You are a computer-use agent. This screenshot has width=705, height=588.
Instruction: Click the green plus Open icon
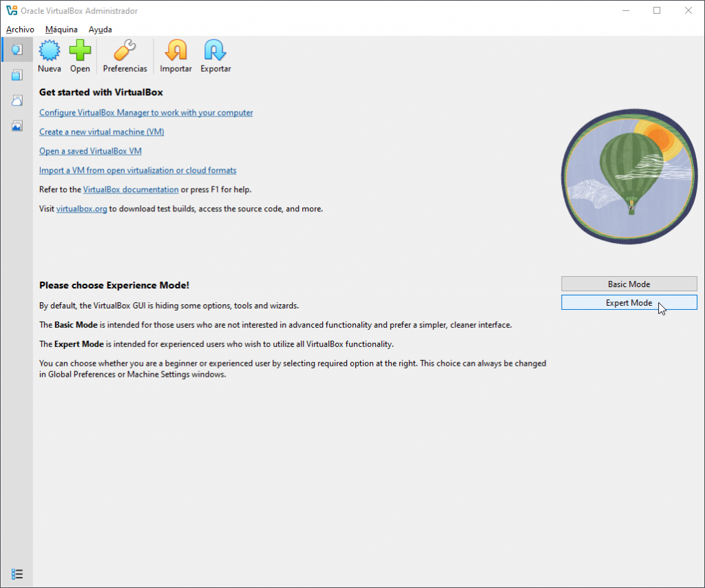point(80,52)
